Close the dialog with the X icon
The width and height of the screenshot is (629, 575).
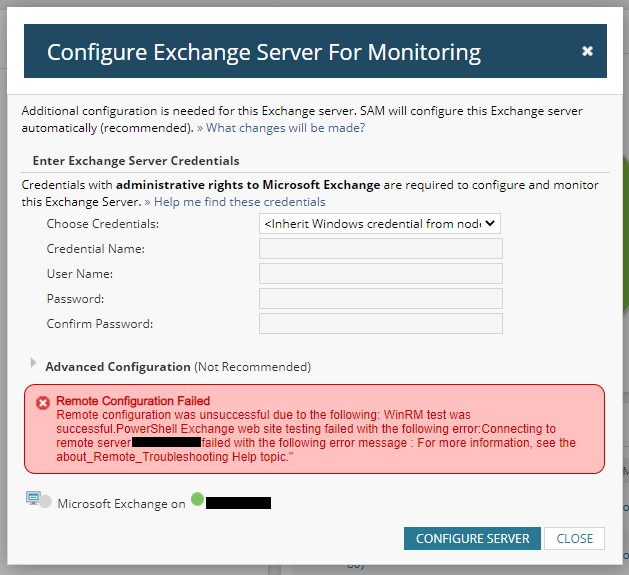(x=587, y=51)
